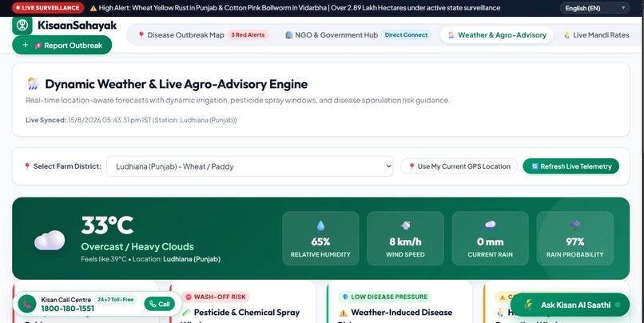Viewport: 644px width, 323px height.
Task: Click the current rain cloud icon
Action: click(x=490, y=225)
